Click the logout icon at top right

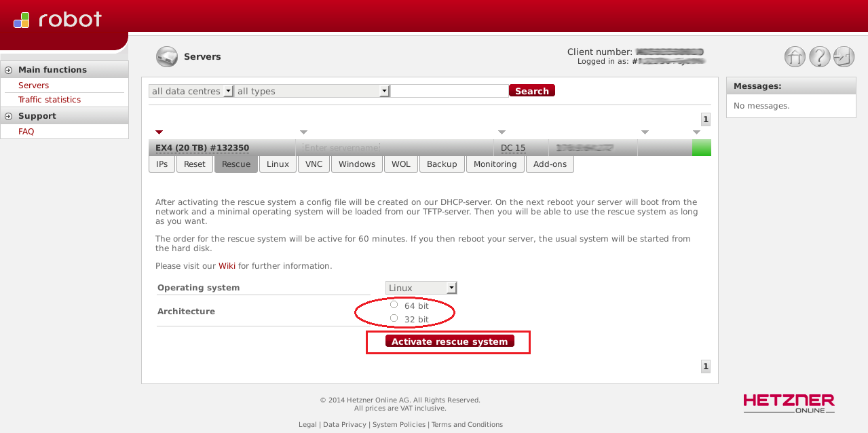coord(844,57)
